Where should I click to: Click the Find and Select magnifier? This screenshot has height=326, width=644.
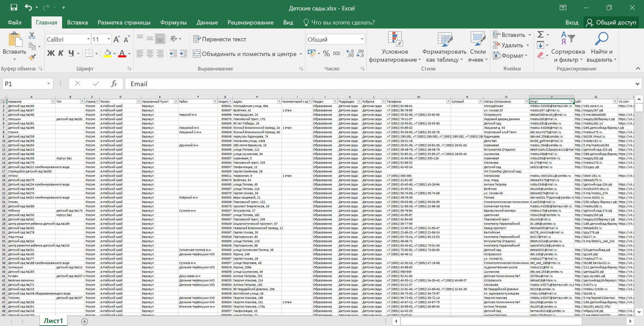pyautogui.click(x=601, y=47)
